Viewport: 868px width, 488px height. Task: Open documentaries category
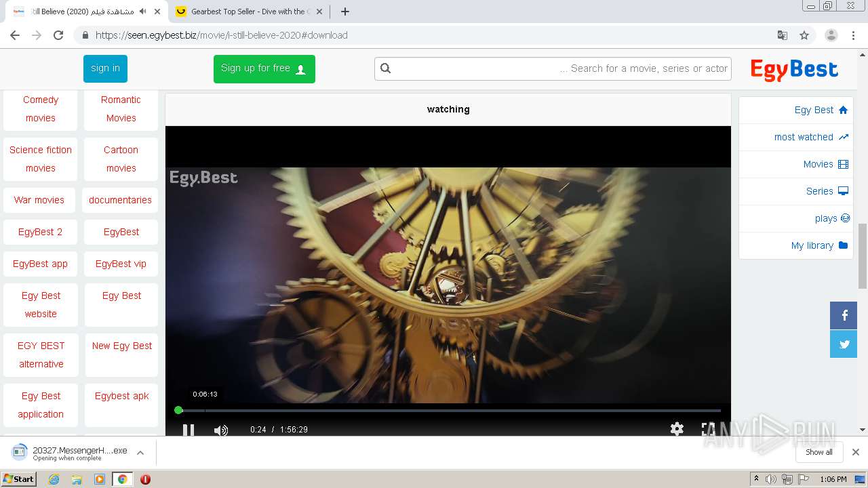(120, 200)
